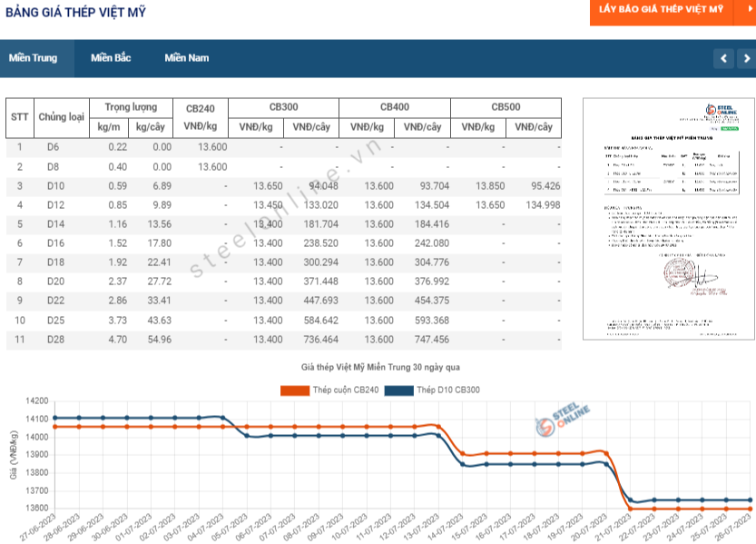Click the CB400 column header
The height and width of the screenshot is (544, 756).
(x=395, y=107)
